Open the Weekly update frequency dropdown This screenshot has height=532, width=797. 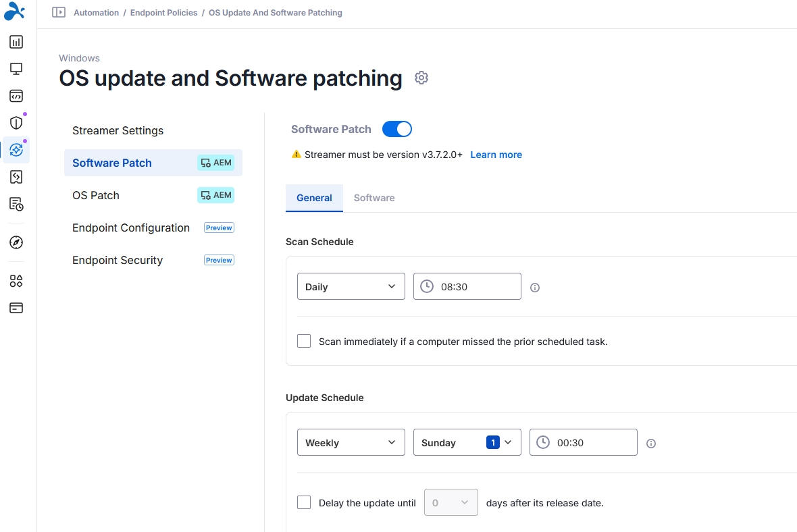(351, 442)
